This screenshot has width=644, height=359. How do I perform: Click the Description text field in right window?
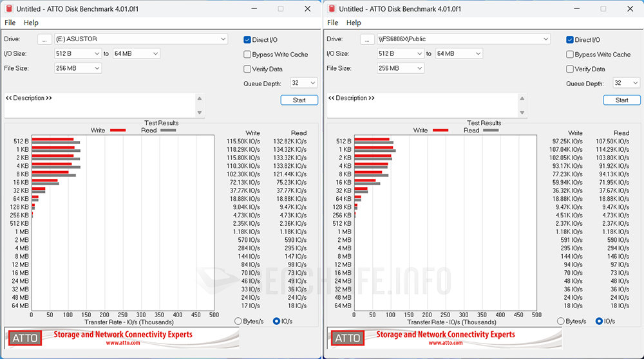(x=422, y=106)
